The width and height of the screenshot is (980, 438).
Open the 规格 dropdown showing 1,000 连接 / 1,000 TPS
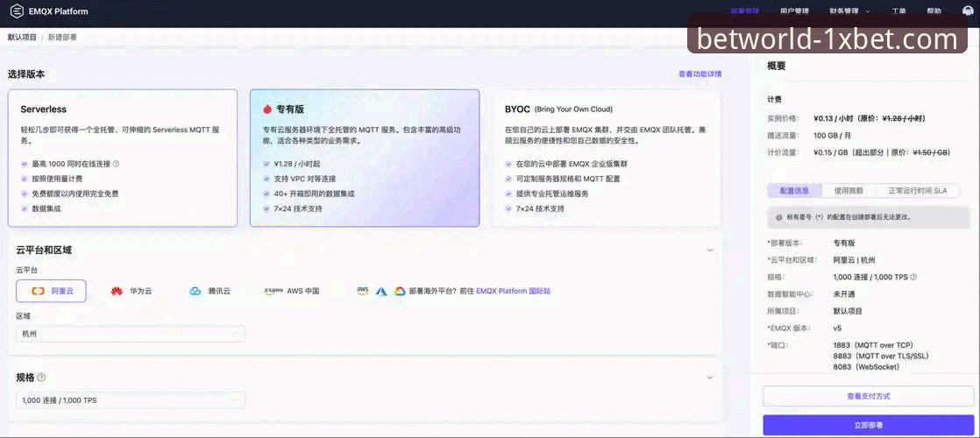[131, 399]
